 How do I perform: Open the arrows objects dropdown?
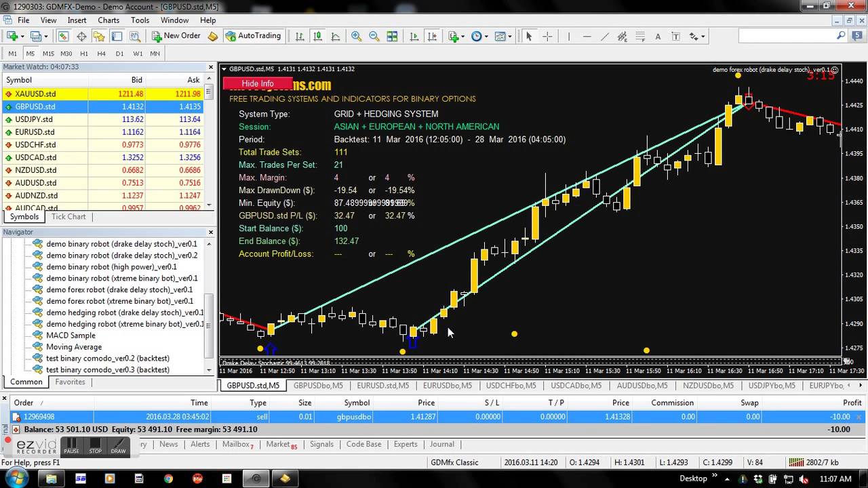698,36
